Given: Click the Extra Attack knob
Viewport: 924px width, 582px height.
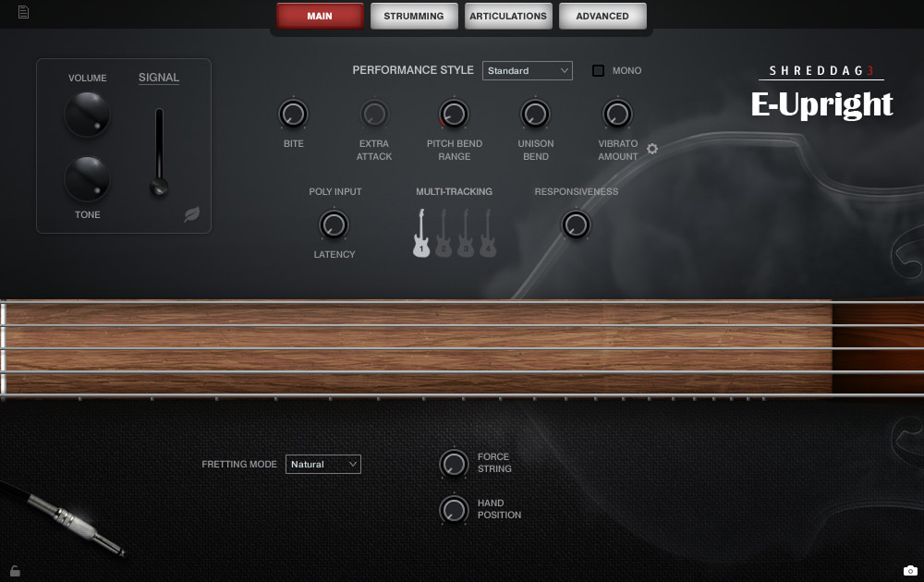Looking at the screenshot, I should 374,114.
